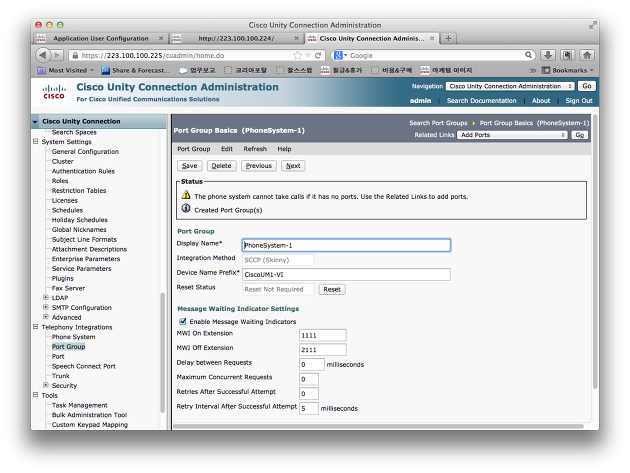
Task: Click the Save button
Action: [190, 166]
